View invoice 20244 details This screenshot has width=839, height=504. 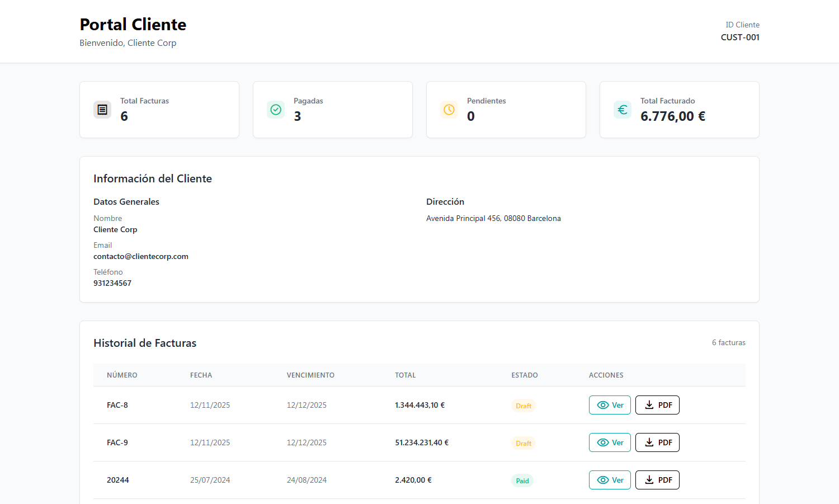610,480
